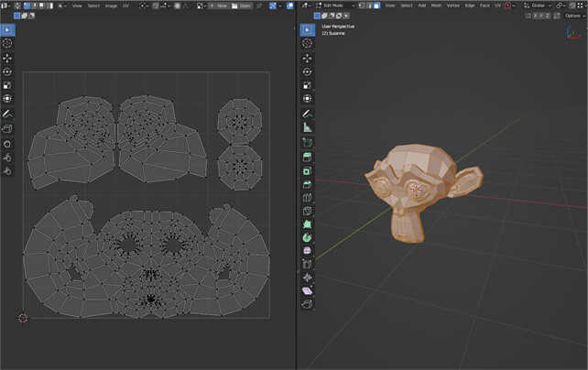Enable face select mode in 3D viewport
Screen dimensions: 588x370
376,5
